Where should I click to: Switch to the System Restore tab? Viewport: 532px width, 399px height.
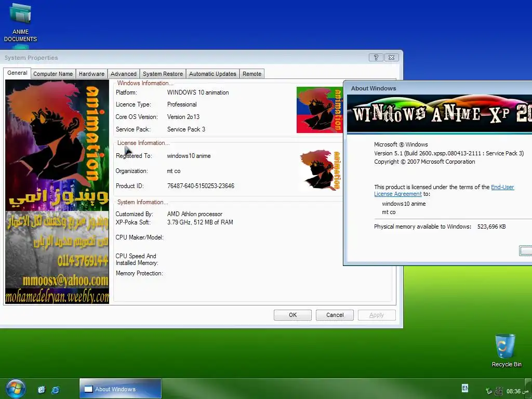click(163, 74)
